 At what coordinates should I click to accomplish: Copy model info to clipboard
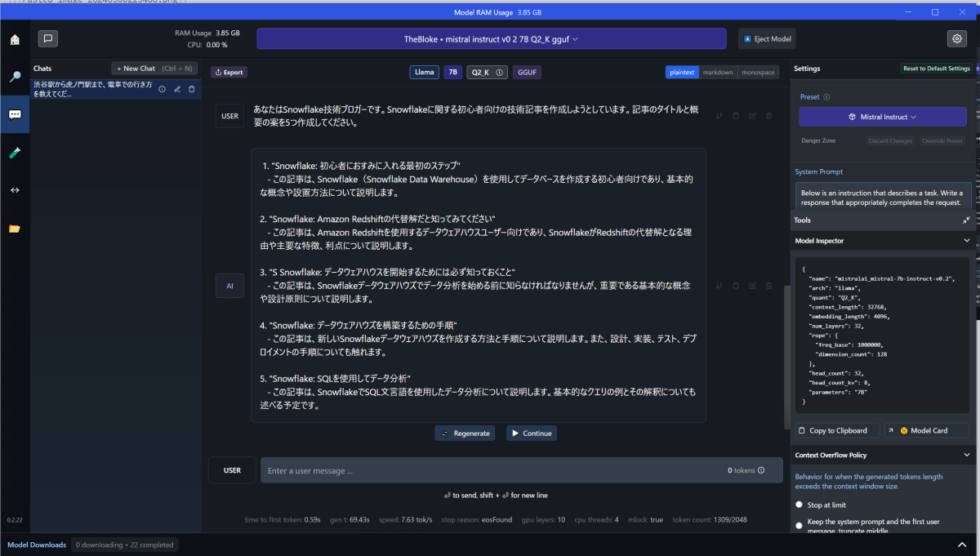[x=838, y=430]
